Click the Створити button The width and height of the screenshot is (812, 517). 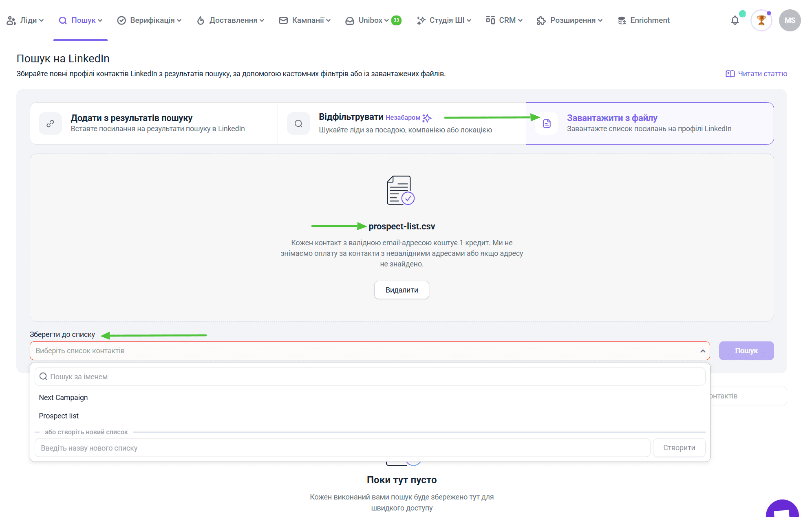pyautogui.click(x=679, y=448)
